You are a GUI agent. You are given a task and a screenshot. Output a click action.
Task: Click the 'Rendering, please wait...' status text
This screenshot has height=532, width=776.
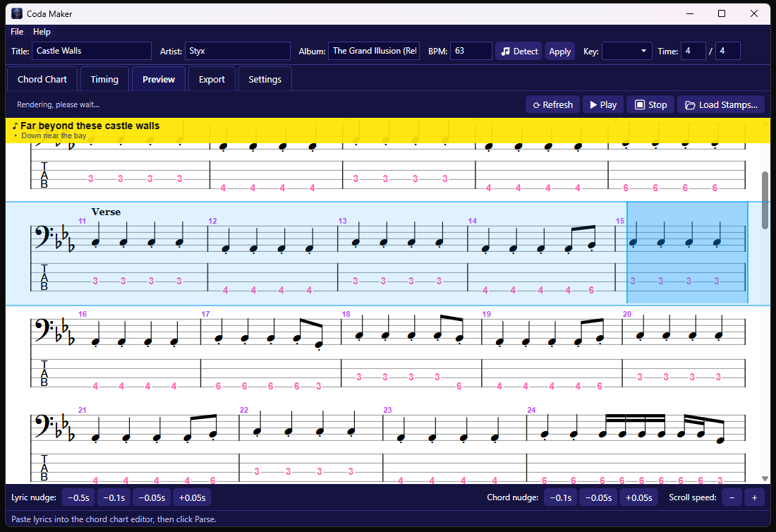pos(58,104)
